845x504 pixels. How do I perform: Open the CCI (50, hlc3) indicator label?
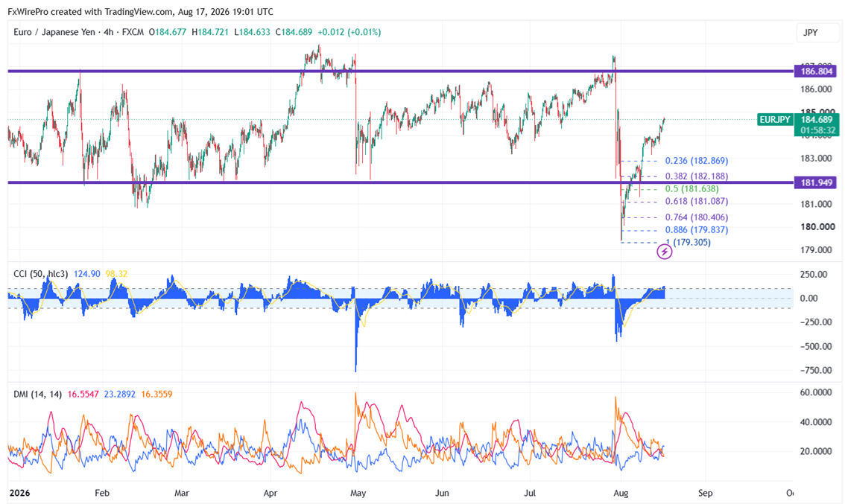(40, 274)
